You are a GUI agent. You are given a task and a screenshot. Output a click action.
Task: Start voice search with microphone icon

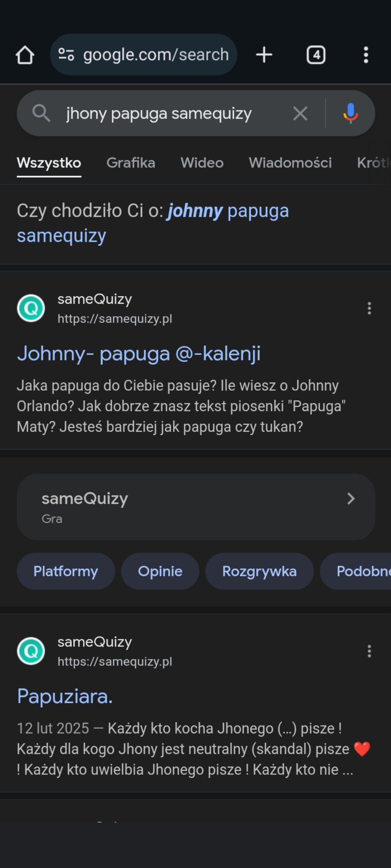click(x=350, y=113)
